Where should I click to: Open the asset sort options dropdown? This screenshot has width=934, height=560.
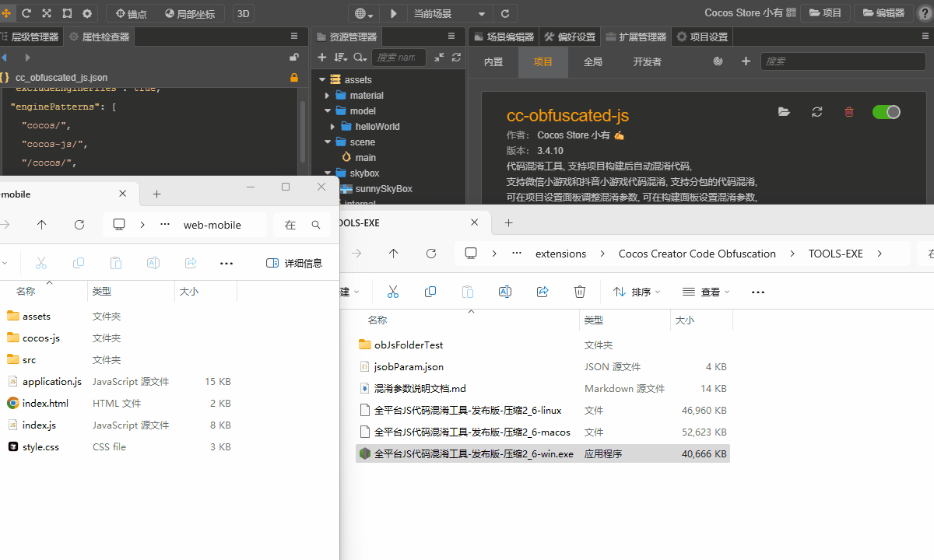point(341,58)
